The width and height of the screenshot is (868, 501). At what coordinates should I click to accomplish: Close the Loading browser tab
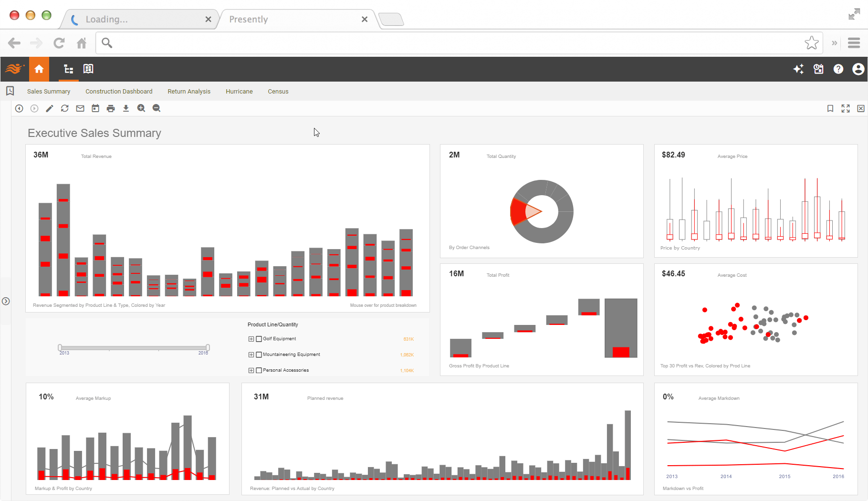(208, 19)
